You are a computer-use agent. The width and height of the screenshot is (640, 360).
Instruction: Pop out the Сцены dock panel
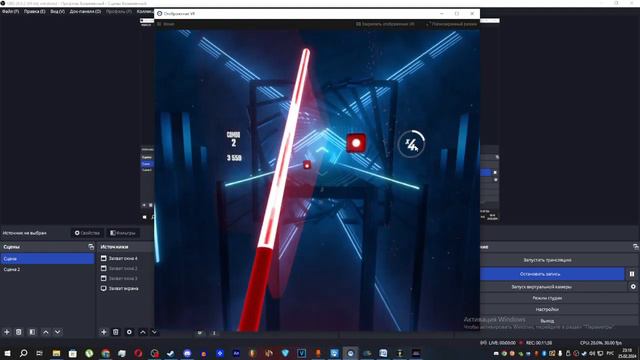point(91,247)
